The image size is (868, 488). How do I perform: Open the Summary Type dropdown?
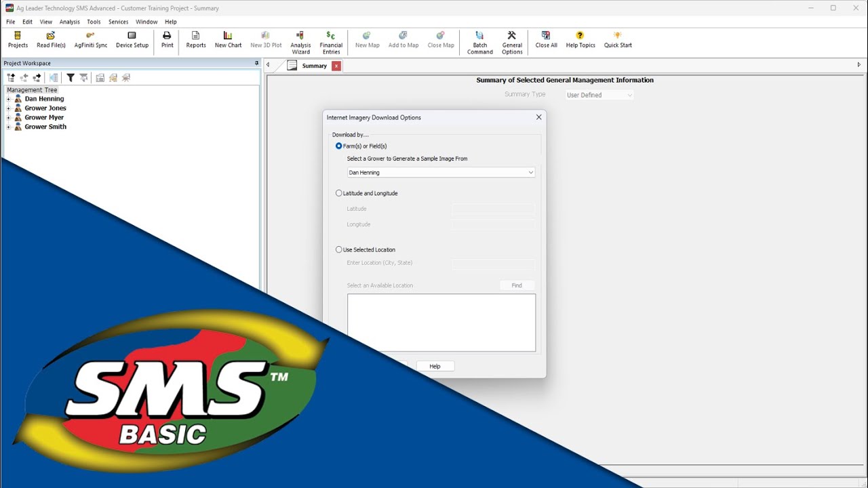point(600,95)
